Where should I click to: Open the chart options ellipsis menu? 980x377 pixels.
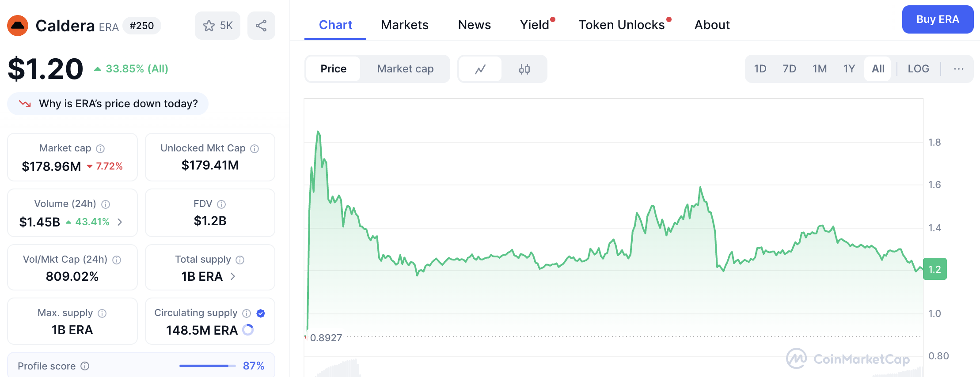click(958, 69)
